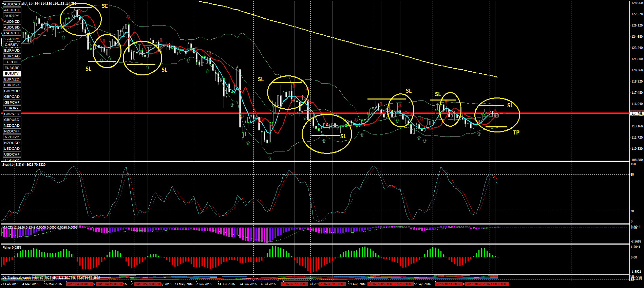Click the MACD(12,26,9) indicator label
Screen dimensions: 644x288
tap(40, 227)
